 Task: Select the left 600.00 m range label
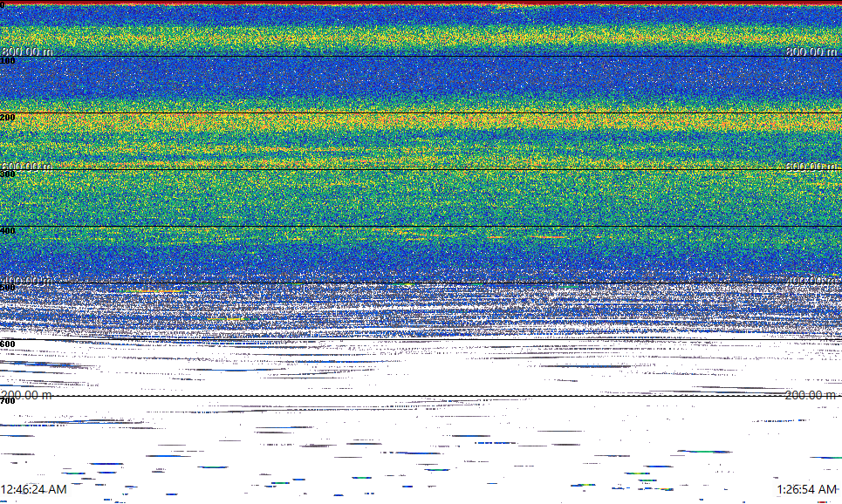pos(27,167)
